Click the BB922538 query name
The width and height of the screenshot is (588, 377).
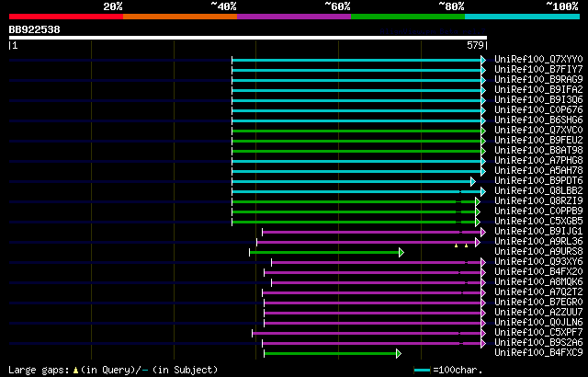(x=35, y=29)
